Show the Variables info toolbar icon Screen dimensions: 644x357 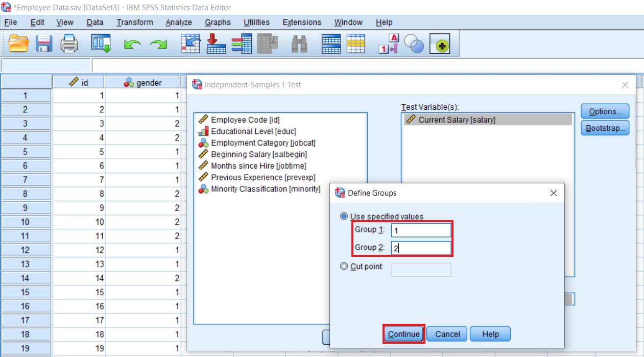point(242,44)
